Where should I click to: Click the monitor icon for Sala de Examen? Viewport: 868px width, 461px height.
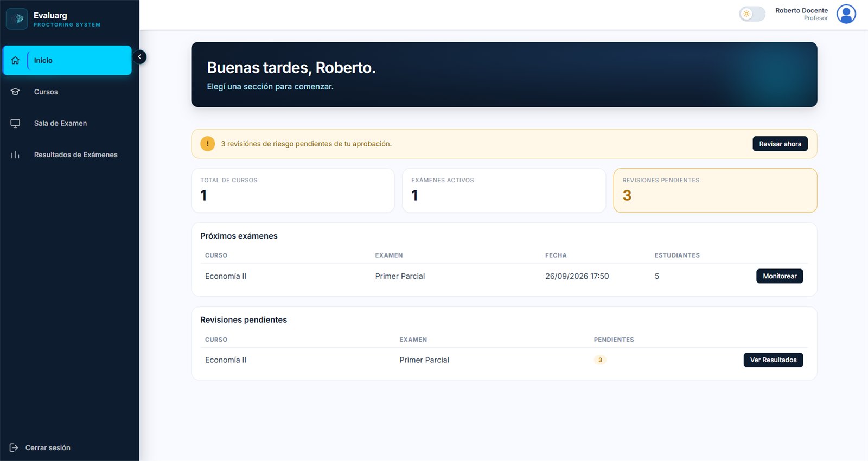click(x=15, y=123)
